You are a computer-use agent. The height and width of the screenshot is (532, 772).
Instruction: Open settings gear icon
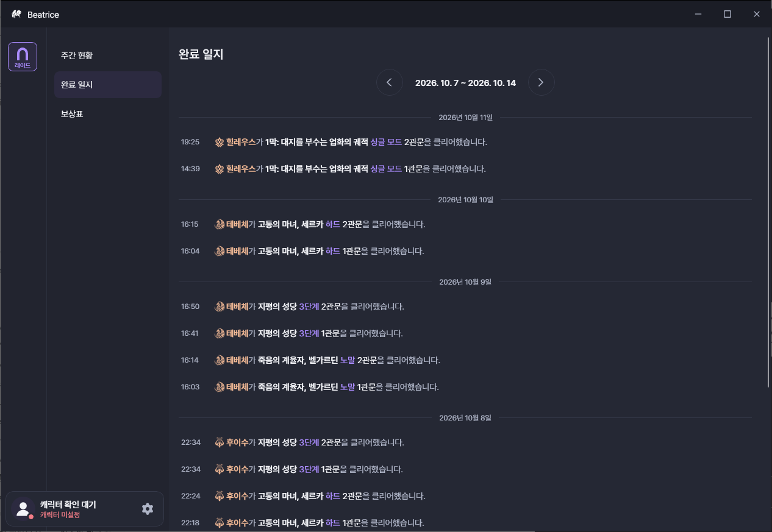click(148, 509)
